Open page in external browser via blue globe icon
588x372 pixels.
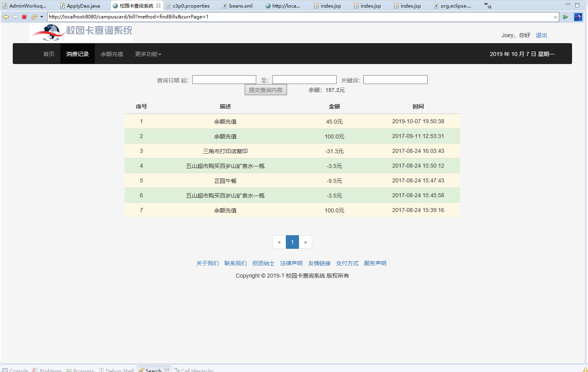[578, 17]
